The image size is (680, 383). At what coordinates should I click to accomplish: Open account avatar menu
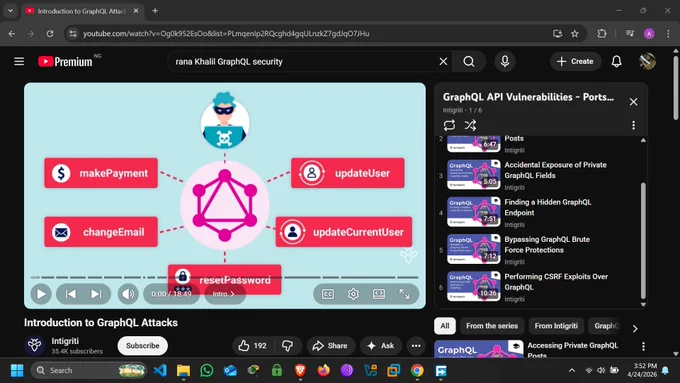click(647, 62)
